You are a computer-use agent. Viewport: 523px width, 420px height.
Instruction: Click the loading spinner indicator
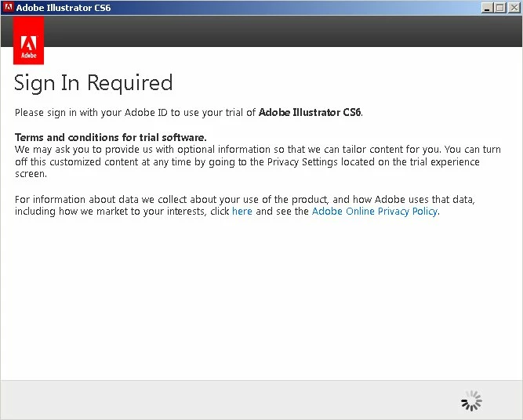point(471,400)
